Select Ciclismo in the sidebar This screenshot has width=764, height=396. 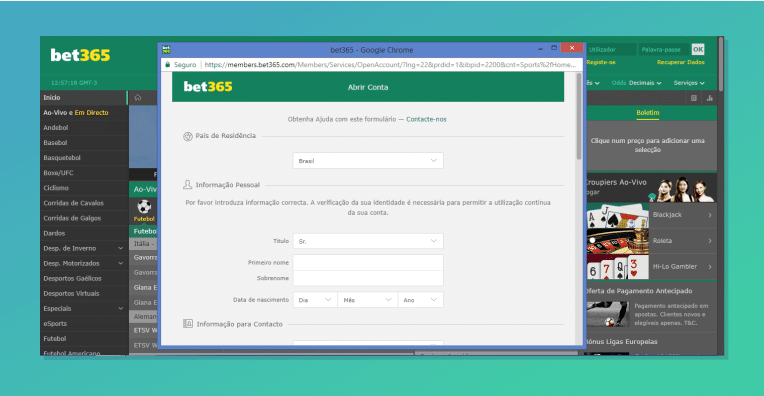click(84, 188)
